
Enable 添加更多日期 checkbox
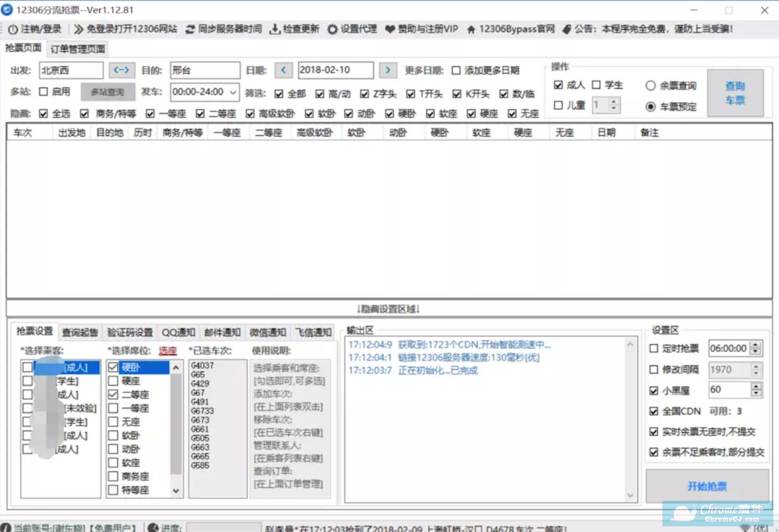click(x=456, y=71)
